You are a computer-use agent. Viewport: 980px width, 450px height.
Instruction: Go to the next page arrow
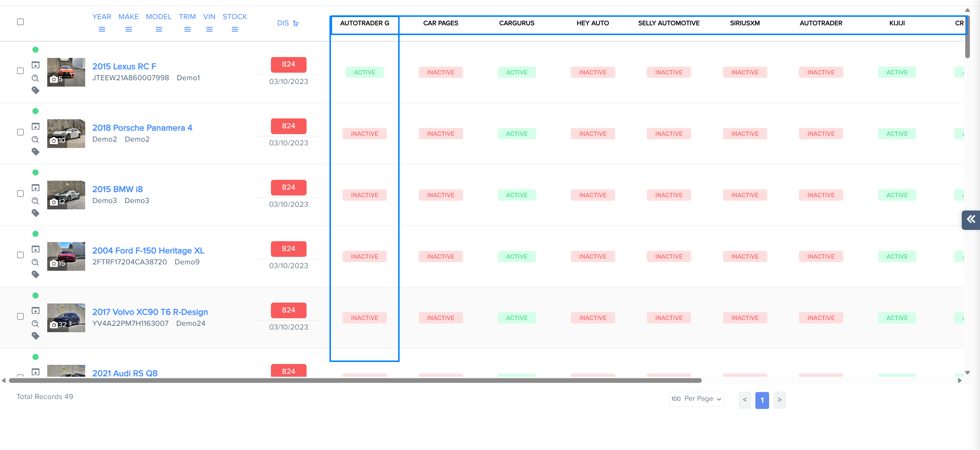point(779,400)
